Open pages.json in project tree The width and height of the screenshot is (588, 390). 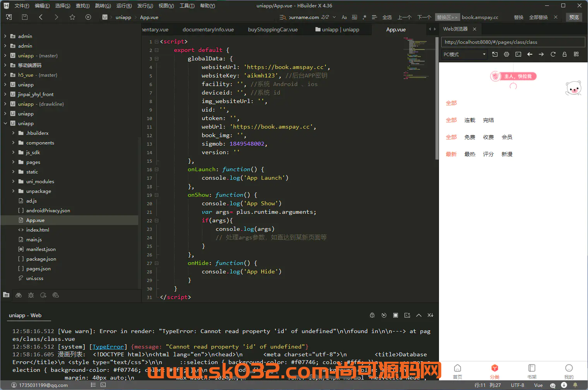click(38, 268)
